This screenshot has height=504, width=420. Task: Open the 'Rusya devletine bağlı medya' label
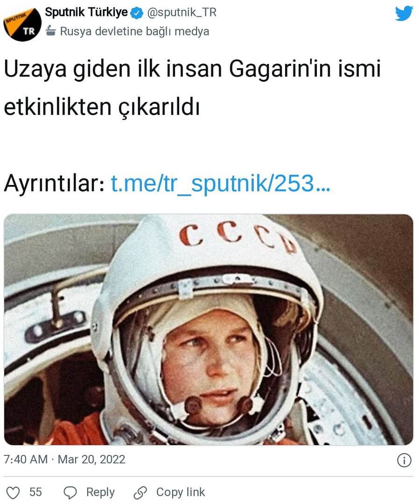tap(134, 31)
